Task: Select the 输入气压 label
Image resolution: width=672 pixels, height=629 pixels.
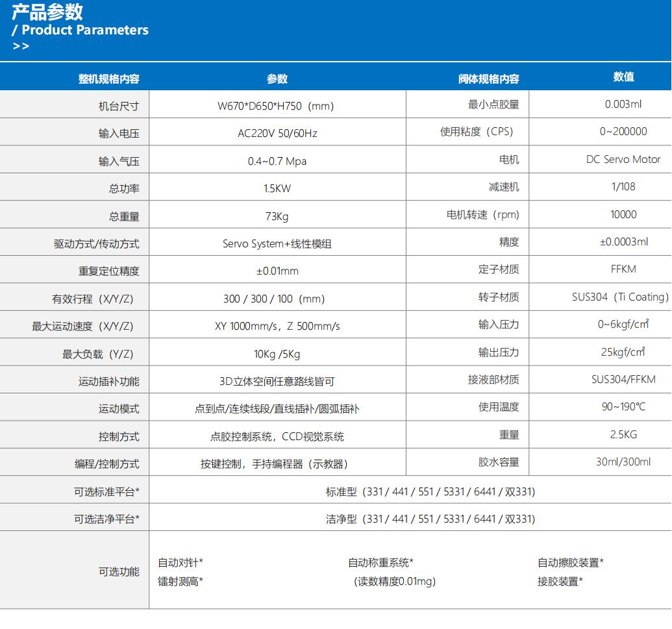Action: click(x=119, y=162)
